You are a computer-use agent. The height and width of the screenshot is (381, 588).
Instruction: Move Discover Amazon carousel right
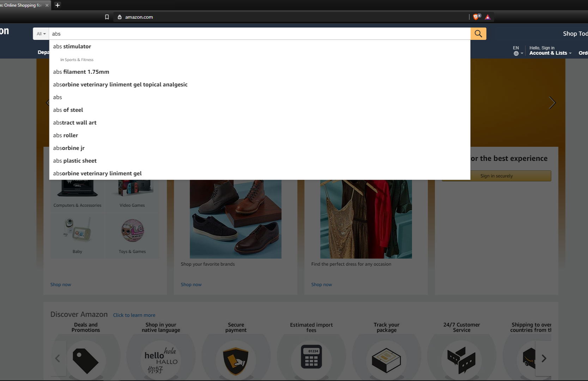(544, 358)
